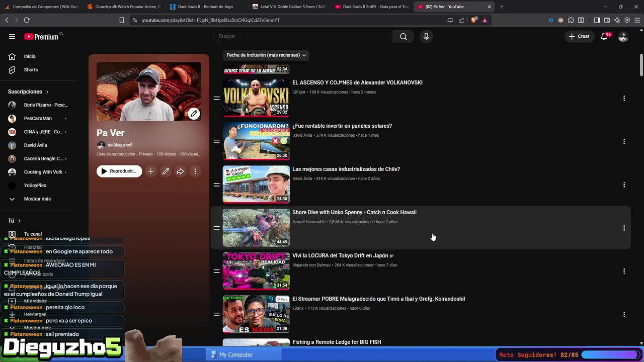
Task: Open Boris Pizarro subscription channel
Action: point(38,105)
